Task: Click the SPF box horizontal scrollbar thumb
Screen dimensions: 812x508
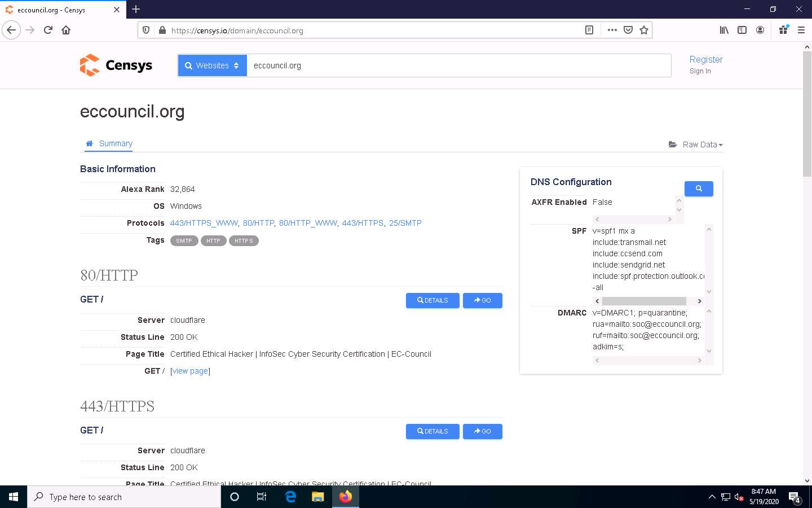Action: click(x=644, y=301)
